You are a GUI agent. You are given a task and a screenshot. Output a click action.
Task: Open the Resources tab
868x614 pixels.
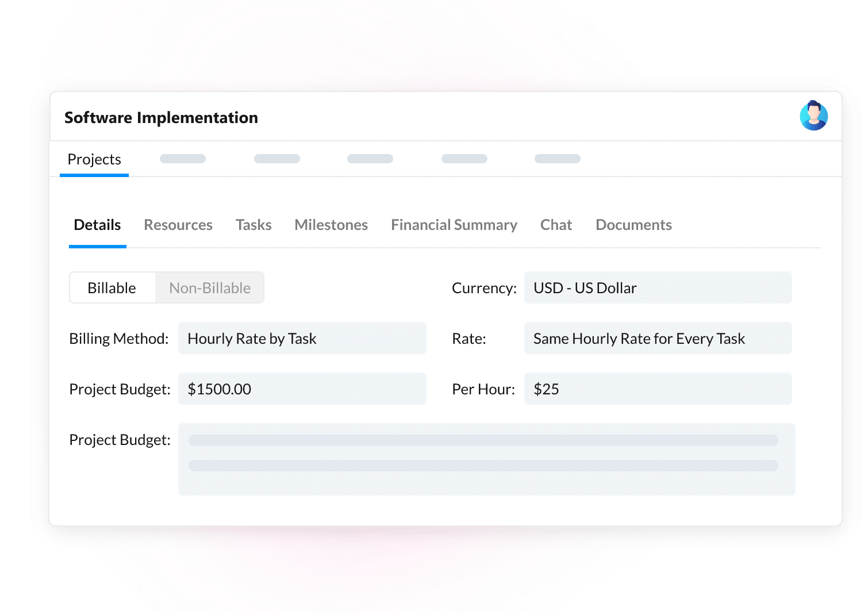[x=178, y=225]
